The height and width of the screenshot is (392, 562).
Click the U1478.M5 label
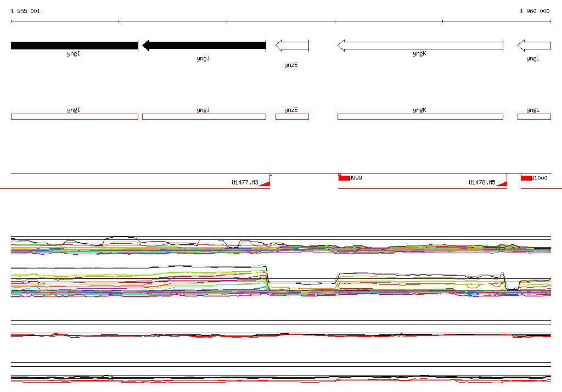pyautogui.click(x=482, y=183)
